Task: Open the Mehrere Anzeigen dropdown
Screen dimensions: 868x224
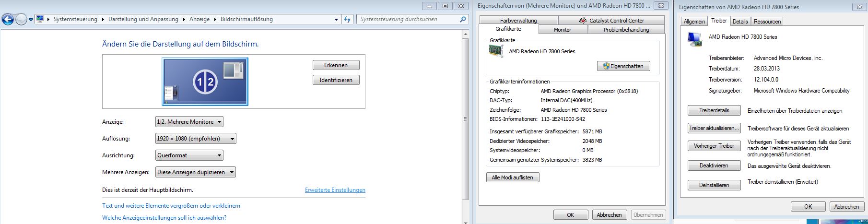Action: coord(196,172)
